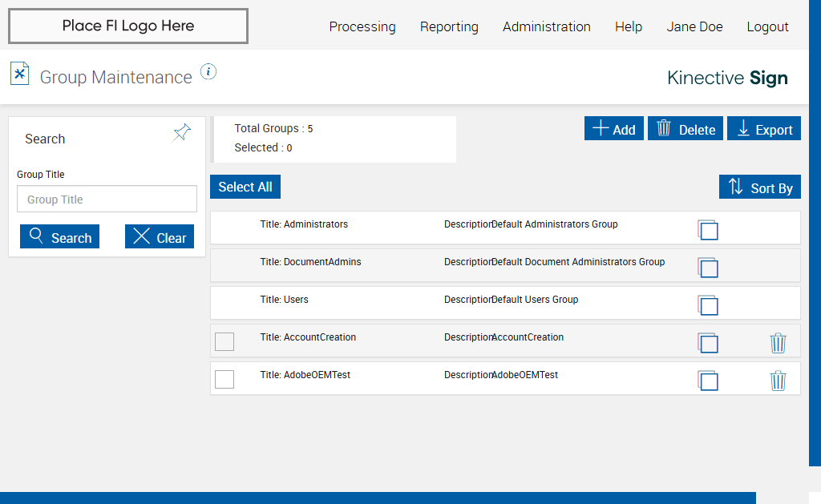This screenshot has width=821, height=504.
Task: Click the Logout link
Action: tap(767, 26)
